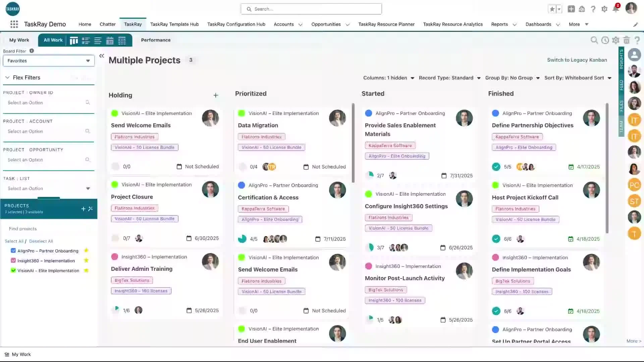Open My Work utility bar item
The width and height of the screenshot is (644, 362).
click(x=18, y=354)
